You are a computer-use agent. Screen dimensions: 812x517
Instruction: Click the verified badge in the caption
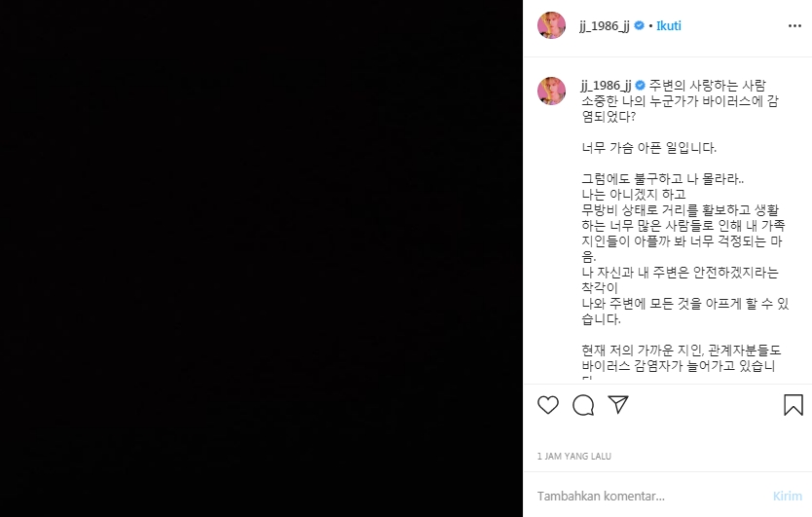[641, 86]
